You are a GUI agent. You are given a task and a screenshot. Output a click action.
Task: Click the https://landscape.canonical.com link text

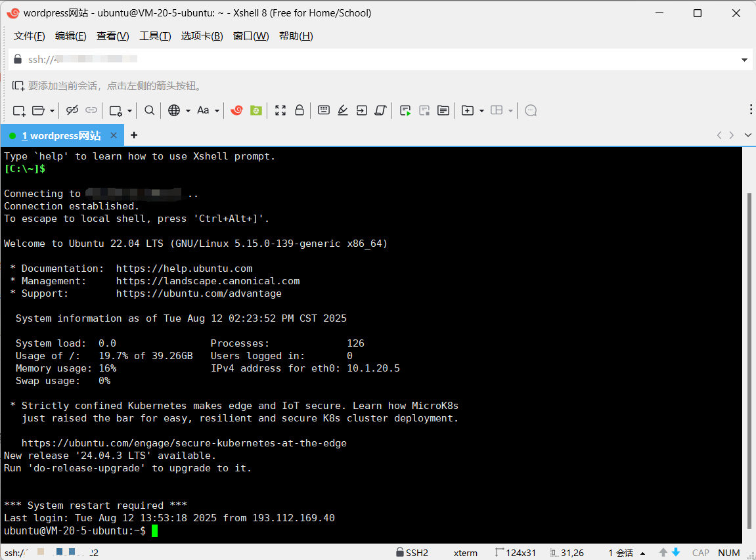pyautogui.click(x=208, y=281)
